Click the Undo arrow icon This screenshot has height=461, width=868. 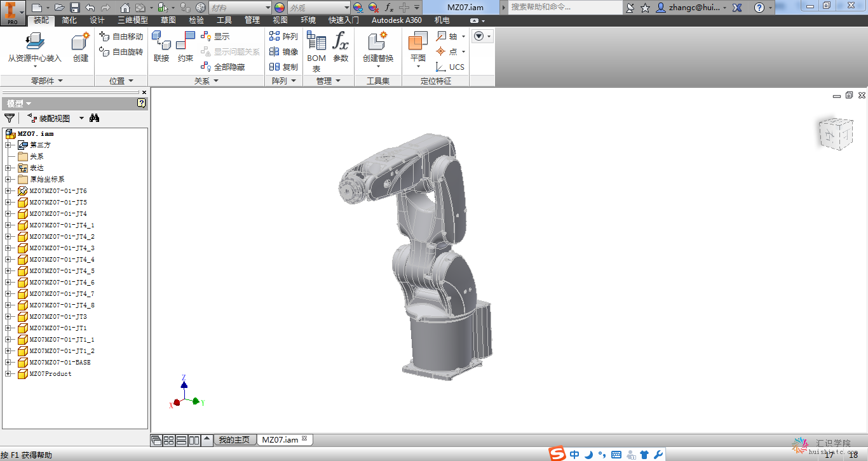coord(90,8)
